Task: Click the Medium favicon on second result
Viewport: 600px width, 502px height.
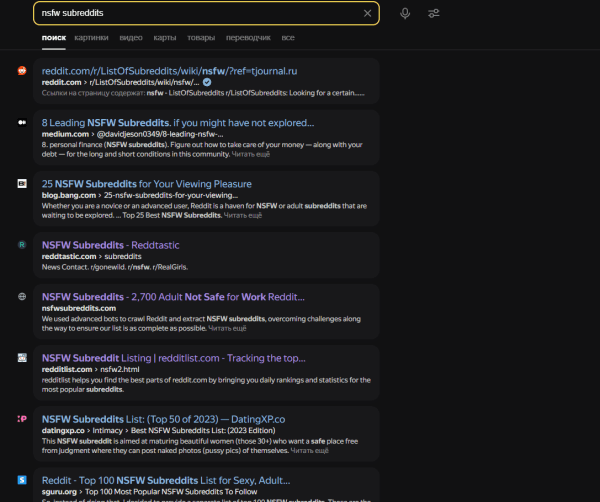Action: click(22, 122)
